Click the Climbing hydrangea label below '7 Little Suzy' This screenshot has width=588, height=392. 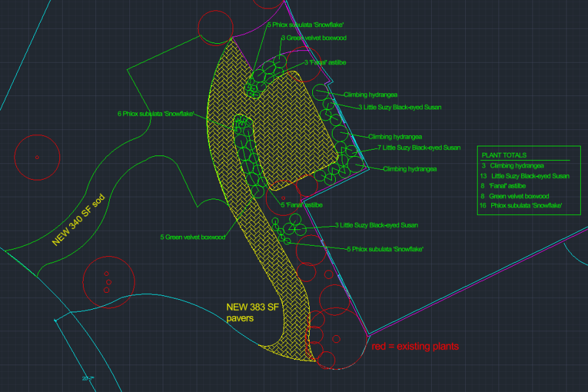coord(410,169)
